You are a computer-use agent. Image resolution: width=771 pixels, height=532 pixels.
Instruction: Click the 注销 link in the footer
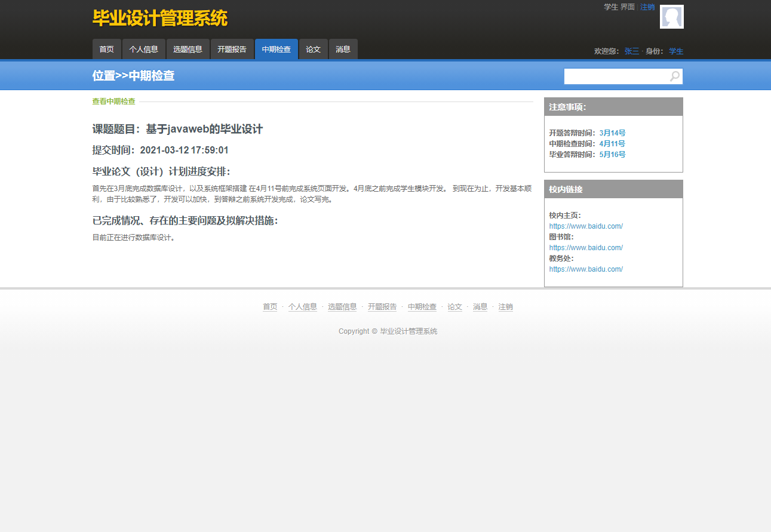[x=505, y=306]
